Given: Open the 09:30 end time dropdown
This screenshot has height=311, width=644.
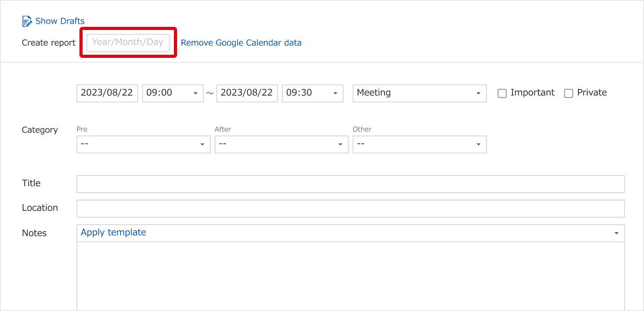Looking at the screenshot, I should (x=312, y=93).
